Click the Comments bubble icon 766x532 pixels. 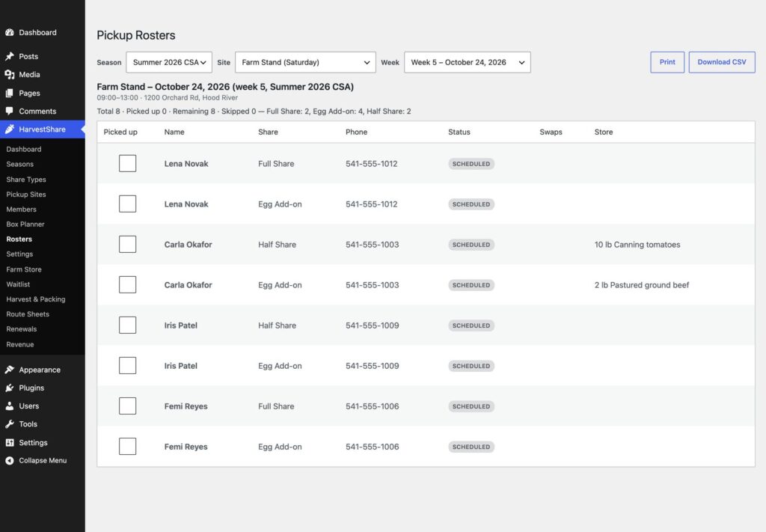[9, 111]
